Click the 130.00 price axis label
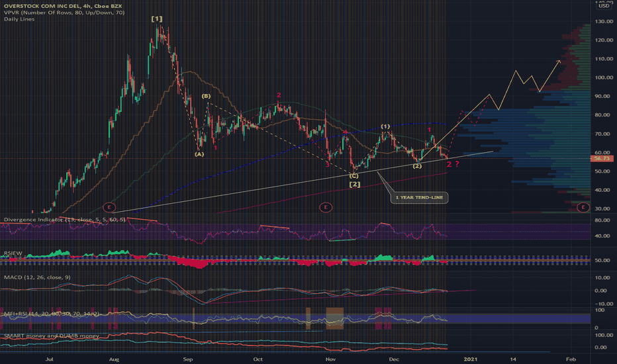Viewport: 617px width, 364px height. [x=604, y=22]
